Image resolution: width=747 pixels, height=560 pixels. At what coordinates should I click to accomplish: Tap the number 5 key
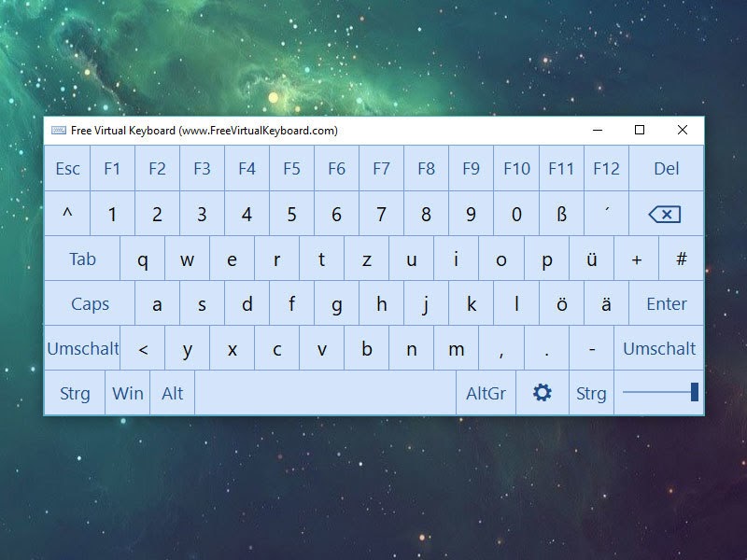click(x=291, y=214)
